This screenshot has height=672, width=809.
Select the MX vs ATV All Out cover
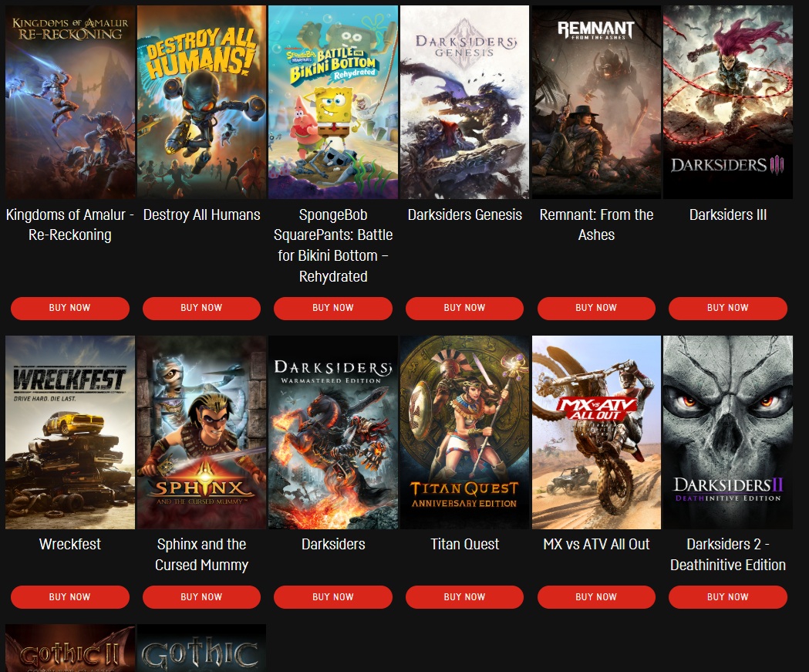click(596, 433)
